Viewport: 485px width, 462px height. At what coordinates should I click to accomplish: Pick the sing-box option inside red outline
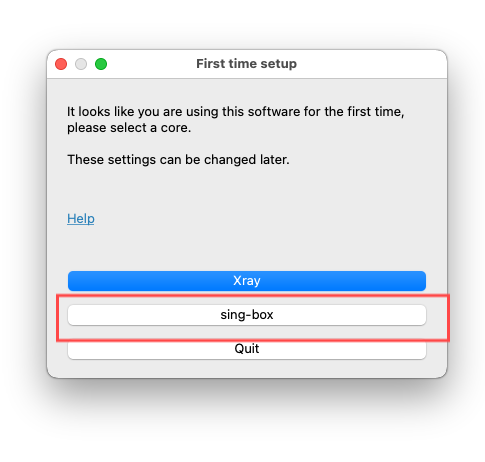(247, 315)
